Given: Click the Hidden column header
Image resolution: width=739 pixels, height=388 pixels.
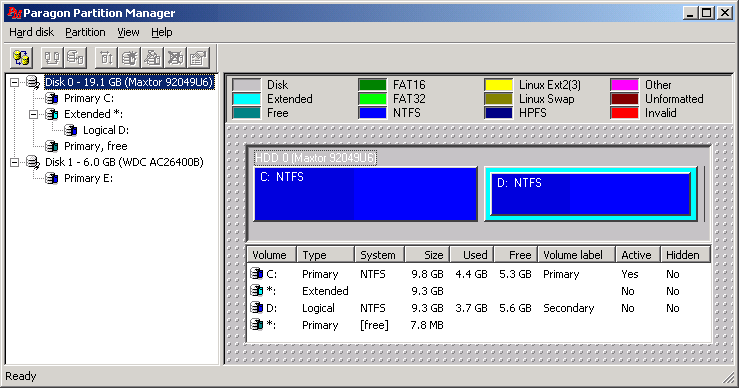Looking at the screenshot, I should tap(685, 255).
